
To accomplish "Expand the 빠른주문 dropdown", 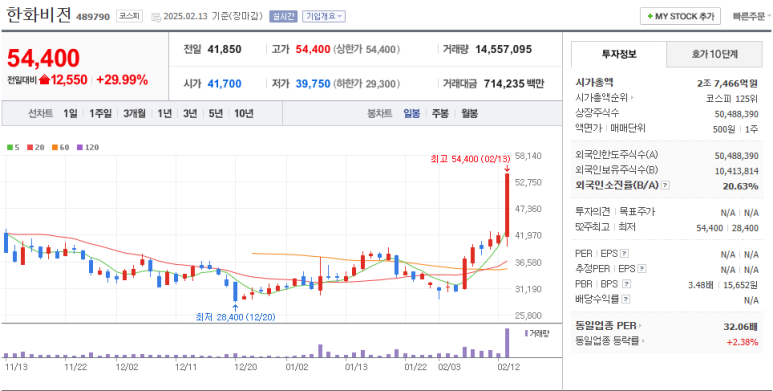I will 752,16.
